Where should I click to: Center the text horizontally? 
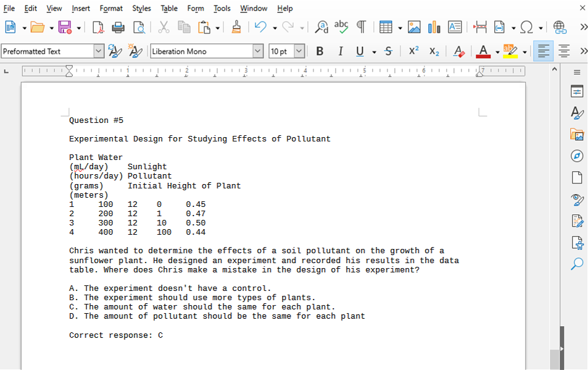563,51
